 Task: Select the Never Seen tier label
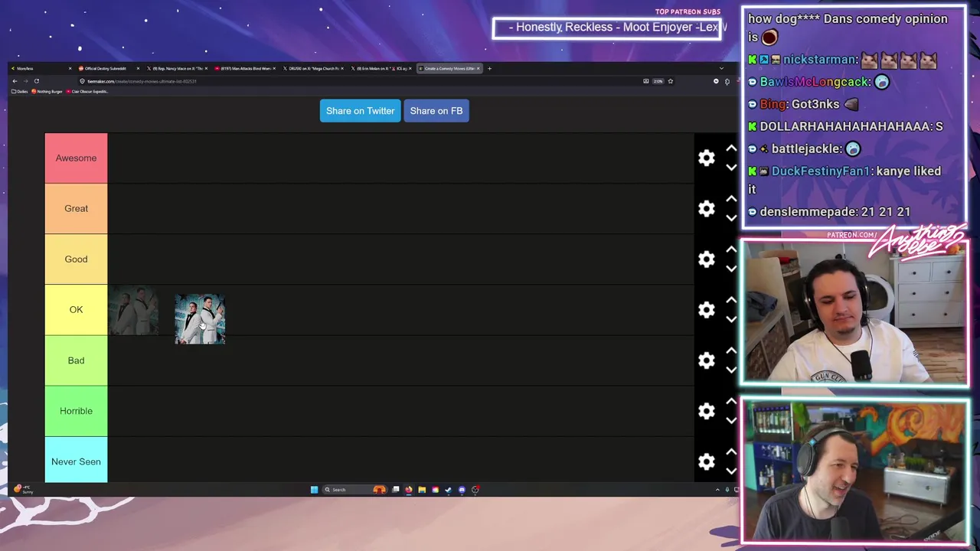click(x=76, y=461)
